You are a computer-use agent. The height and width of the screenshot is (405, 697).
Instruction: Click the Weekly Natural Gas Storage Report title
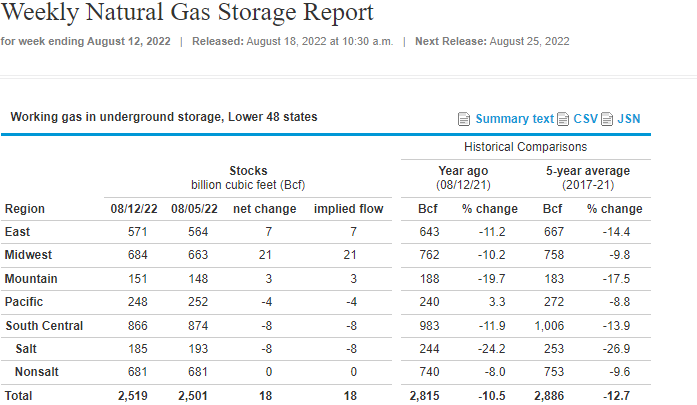click(188, 12)
